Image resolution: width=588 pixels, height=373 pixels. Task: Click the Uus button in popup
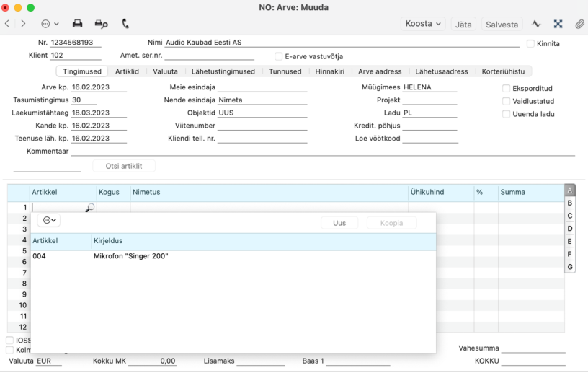tap(339, 223)
